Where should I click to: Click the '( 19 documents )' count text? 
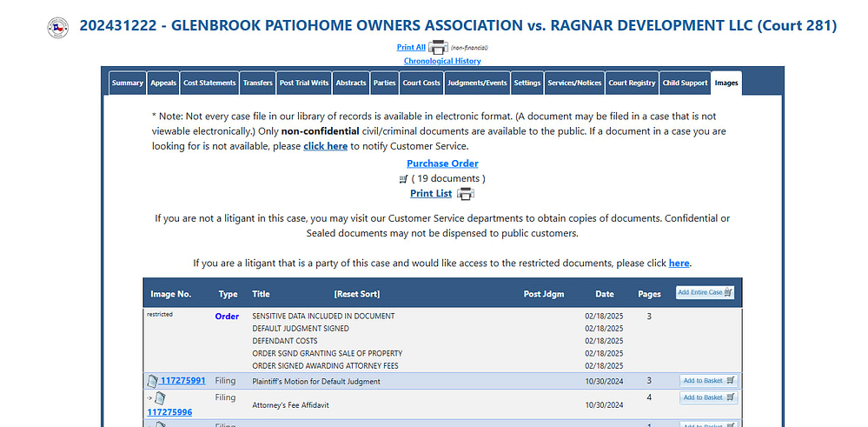(x=448, y=178)
